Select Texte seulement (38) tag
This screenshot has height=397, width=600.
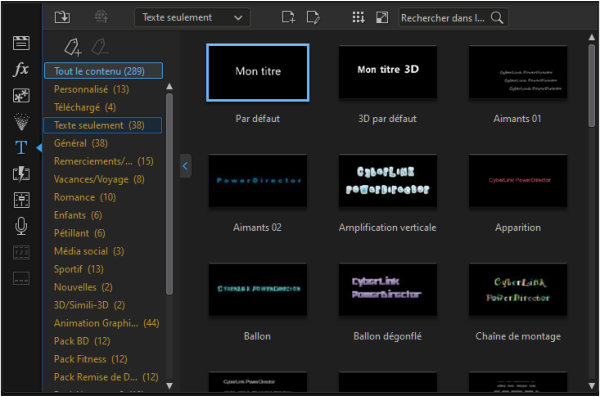tap(103, 125)
